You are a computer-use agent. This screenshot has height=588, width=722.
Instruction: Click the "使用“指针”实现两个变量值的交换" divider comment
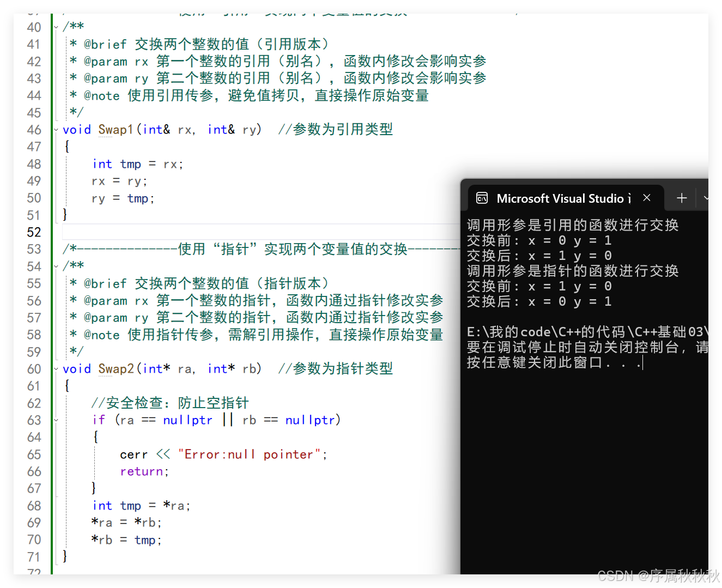[x=293, y=249]
